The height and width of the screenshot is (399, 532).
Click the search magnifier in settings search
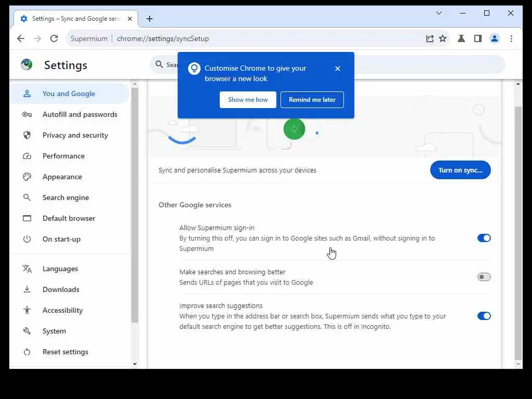[159, 64]
